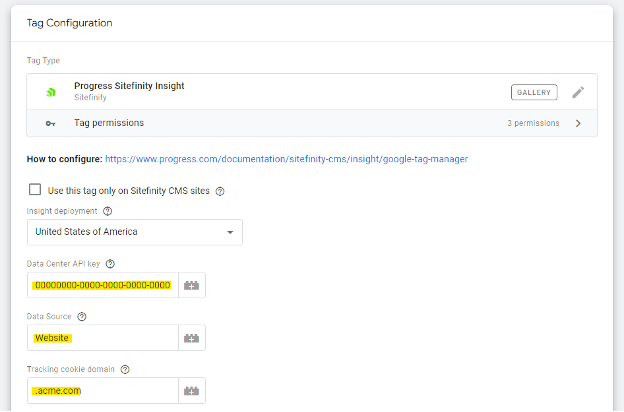Click the Progress Sitefinity Insight green logo

(x=51, y=92)
